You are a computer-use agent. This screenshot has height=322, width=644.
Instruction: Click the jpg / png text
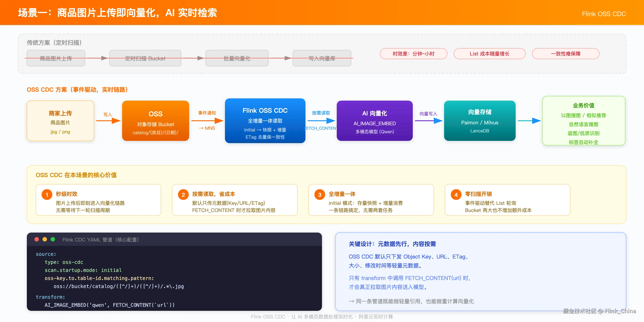click(60, 131)
